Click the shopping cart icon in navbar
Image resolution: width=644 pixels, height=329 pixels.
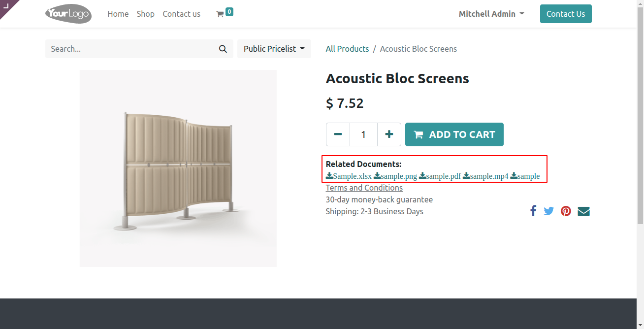click(x=220, y=14)
